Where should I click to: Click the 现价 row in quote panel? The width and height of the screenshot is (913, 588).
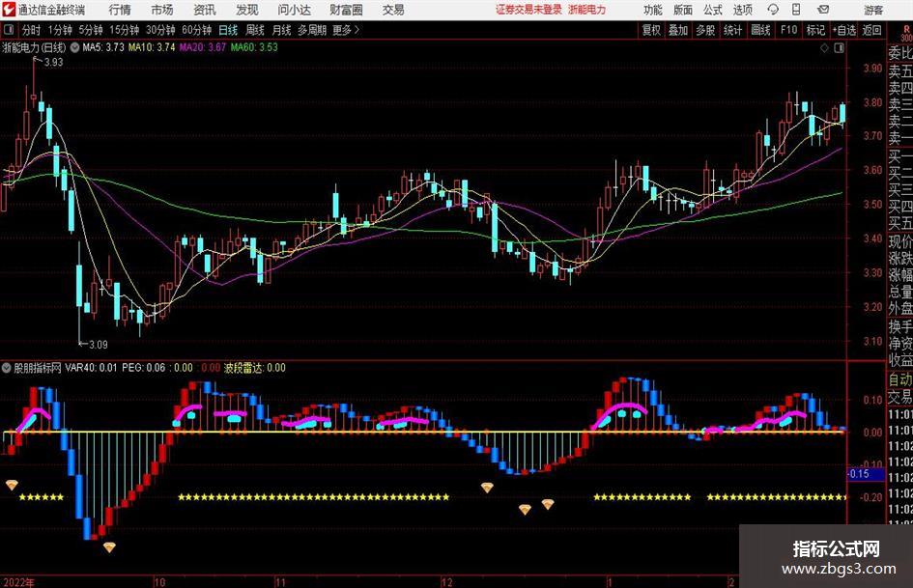[x=899, y=241]
